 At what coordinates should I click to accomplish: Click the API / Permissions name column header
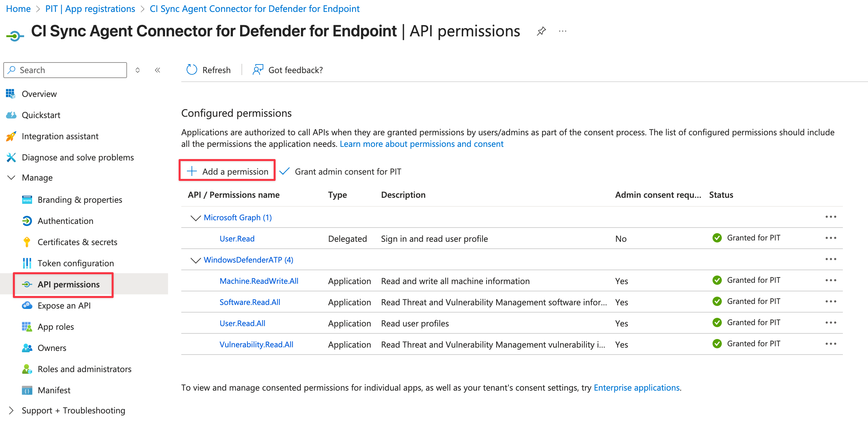tap(234, 195)
